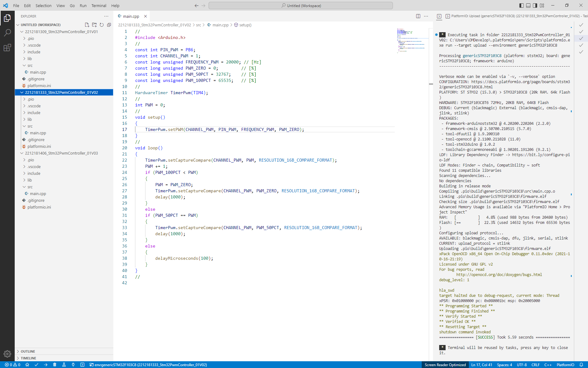Open the Extensions view in the activity bar
Image resolution: width=588 pixels, height=368 pixels.
[x=7, y=48]
